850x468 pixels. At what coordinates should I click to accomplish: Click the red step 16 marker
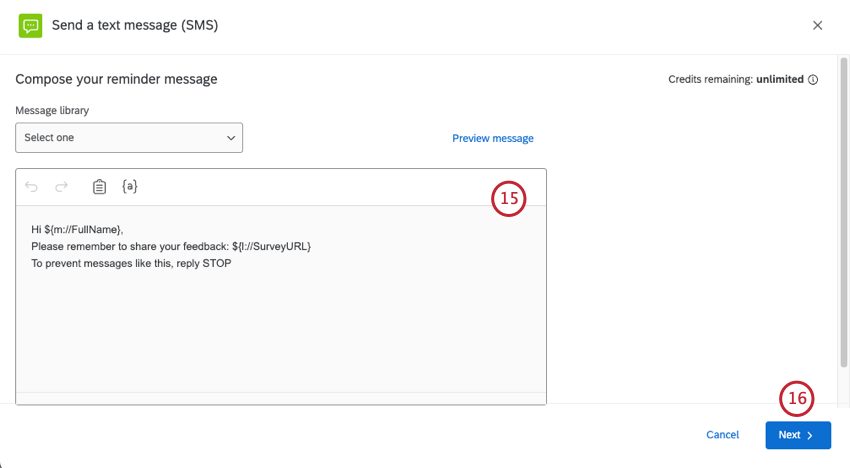pos(796,399)
